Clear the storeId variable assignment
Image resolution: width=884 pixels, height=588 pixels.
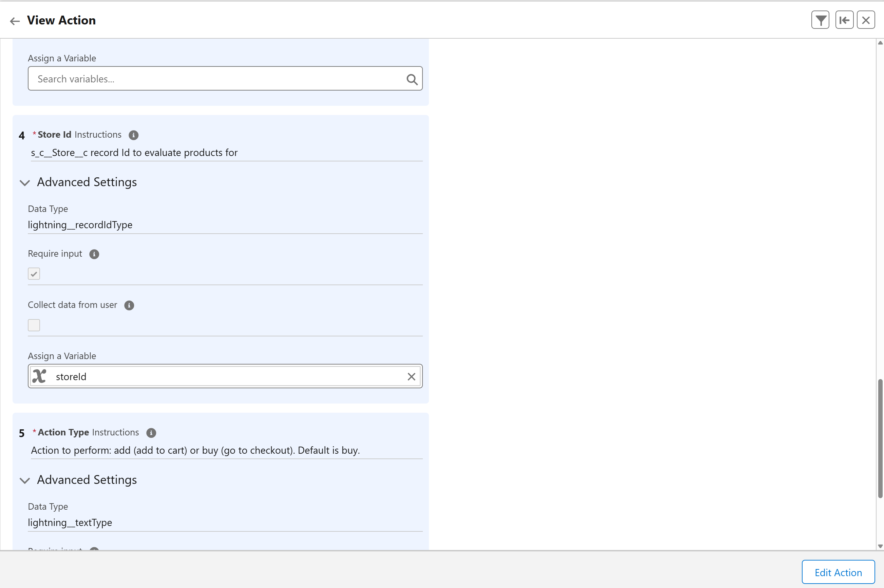411,376
